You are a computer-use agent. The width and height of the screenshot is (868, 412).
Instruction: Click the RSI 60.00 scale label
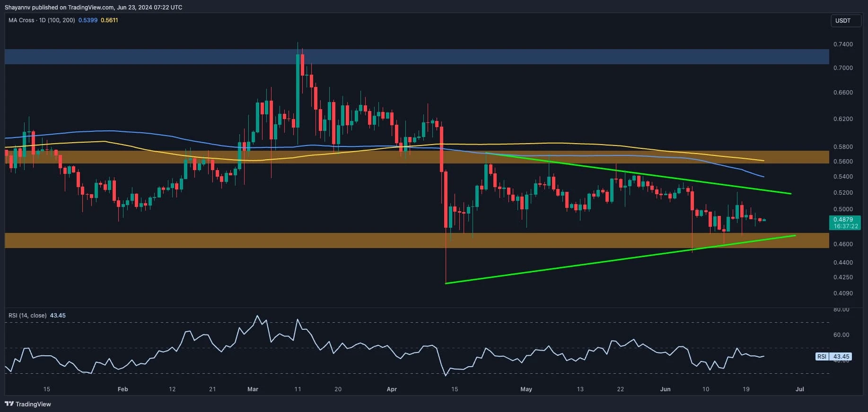[841, 335]
